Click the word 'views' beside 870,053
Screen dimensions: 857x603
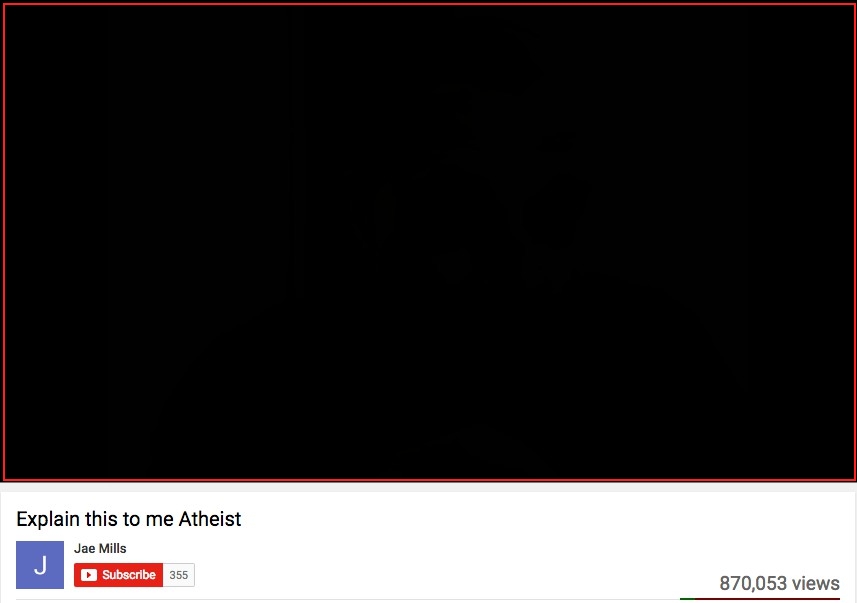[816, 583]
